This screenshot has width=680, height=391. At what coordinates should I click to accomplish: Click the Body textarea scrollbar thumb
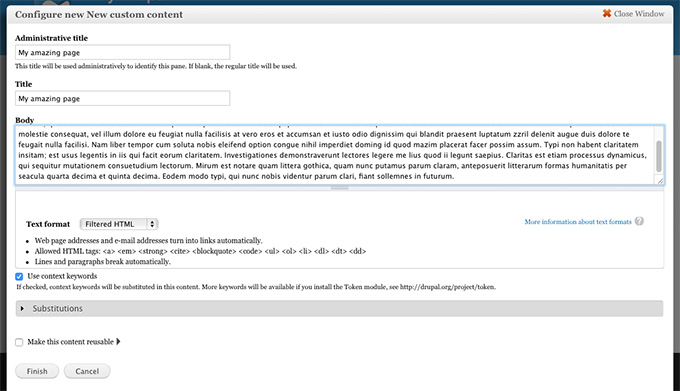click(659, 156)
